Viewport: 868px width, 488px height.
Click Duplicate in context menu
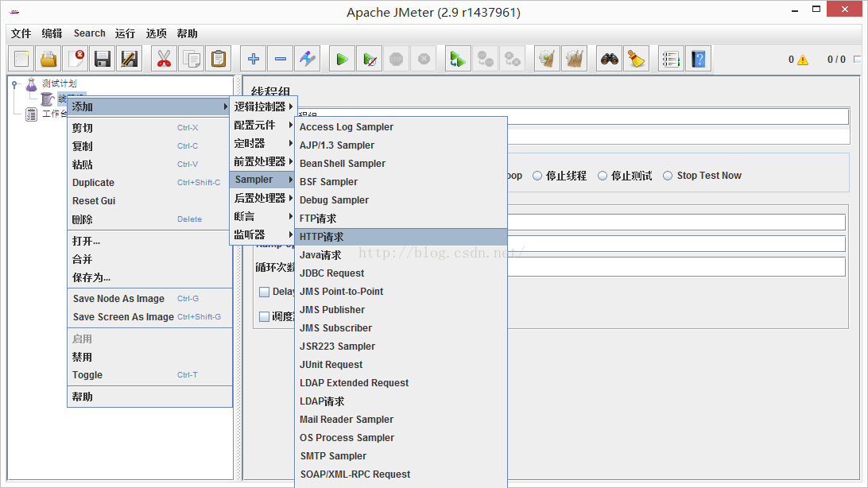coord(149,183)
